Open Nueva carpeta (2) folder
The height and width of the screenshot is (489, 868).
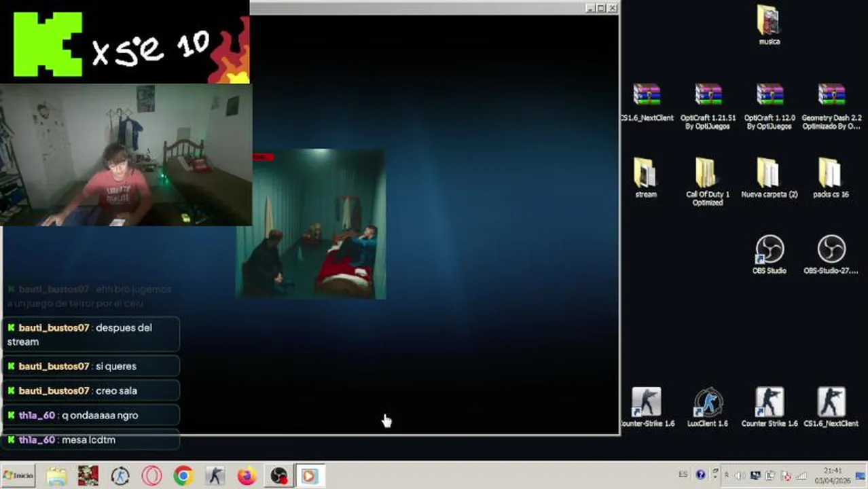[769, 178]
